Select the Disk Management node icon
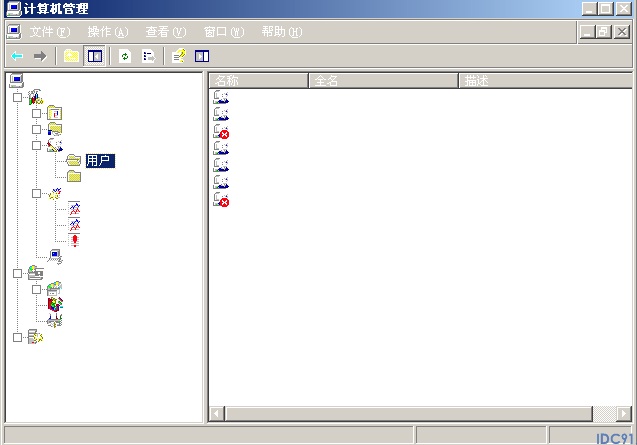 [54, 320]
